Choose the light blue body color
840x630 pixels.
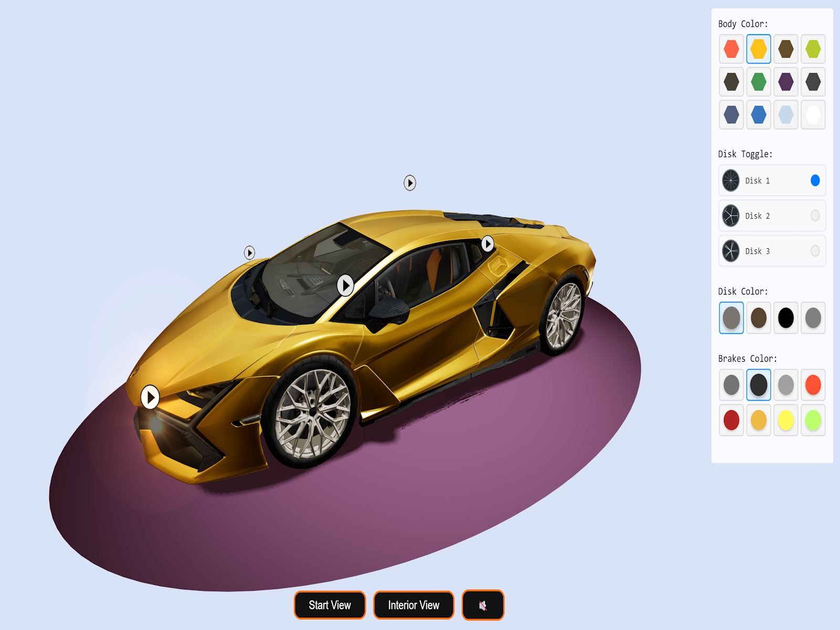tap(786, 114)
